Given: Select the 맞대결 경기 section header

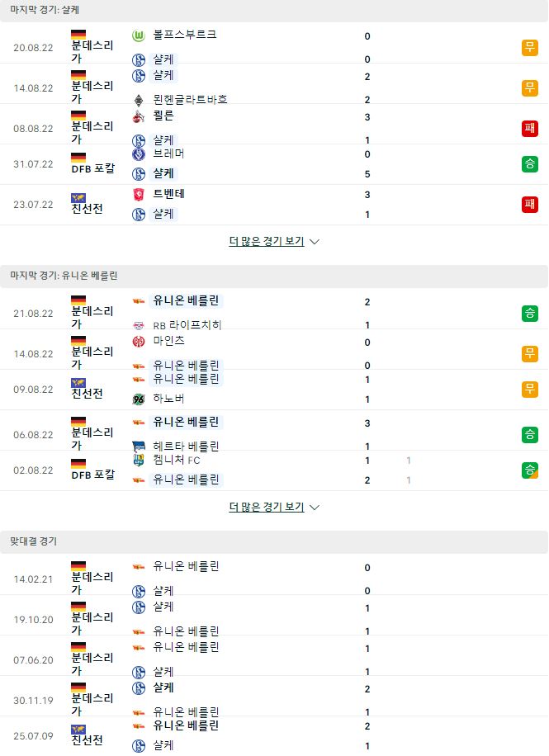Looking at the screenshot, I should click(274, 541).
